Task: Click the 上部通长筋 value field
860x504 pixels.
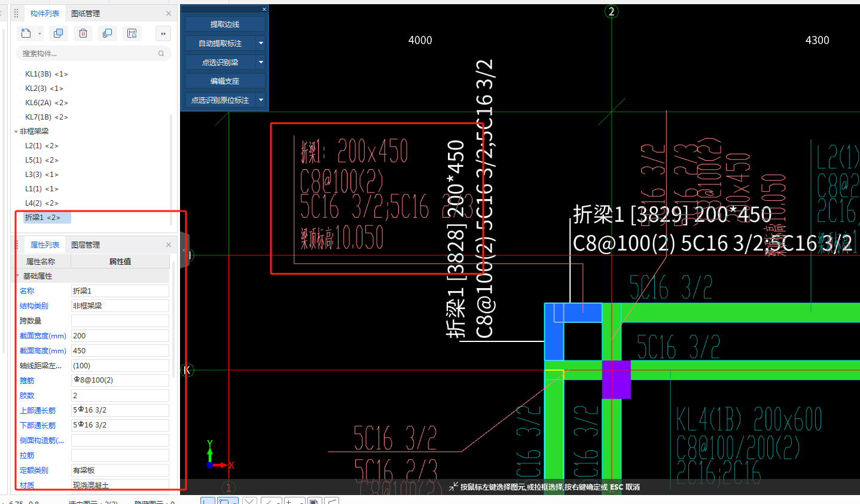Action: point(120,410)
